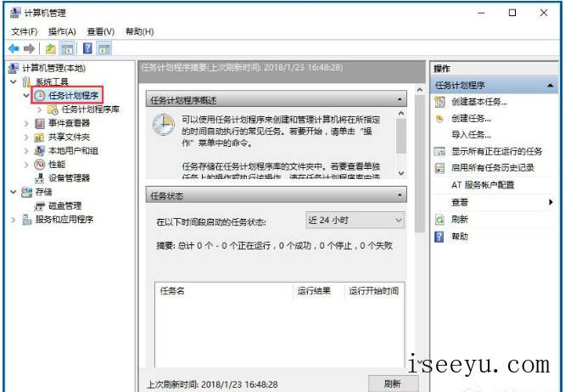Click the Back arrow toolbar icon
The width and height of the screenshot is (565, 392).
pos(14,48)
